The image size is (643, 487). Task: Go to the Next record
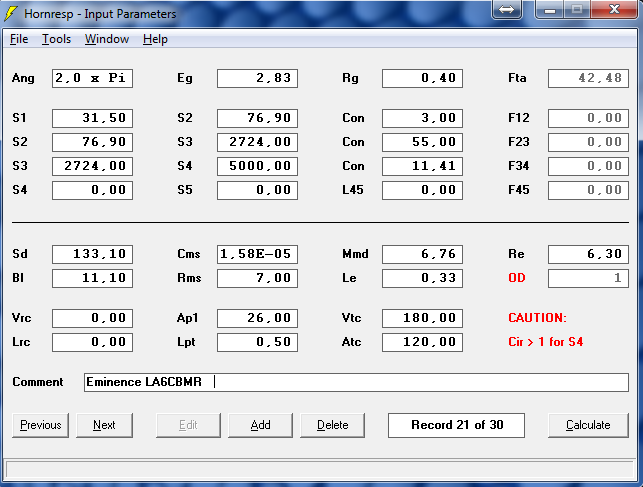(104, 425)
